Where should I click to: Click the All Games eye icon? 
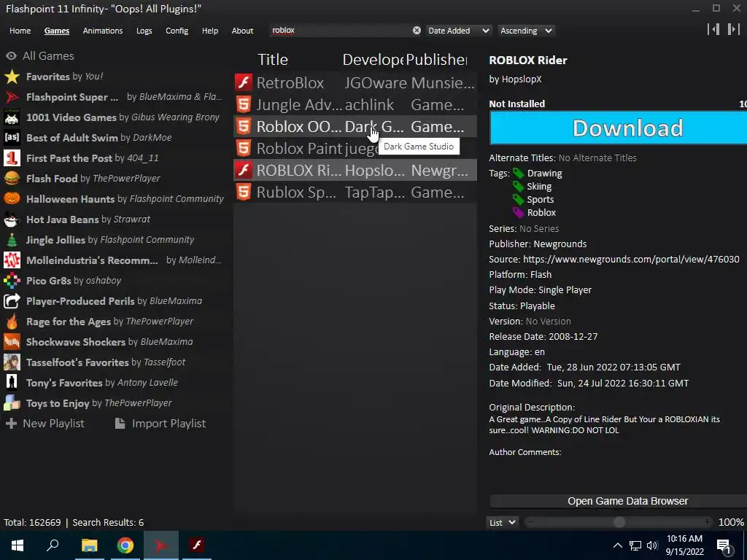[x=11, y=55]
